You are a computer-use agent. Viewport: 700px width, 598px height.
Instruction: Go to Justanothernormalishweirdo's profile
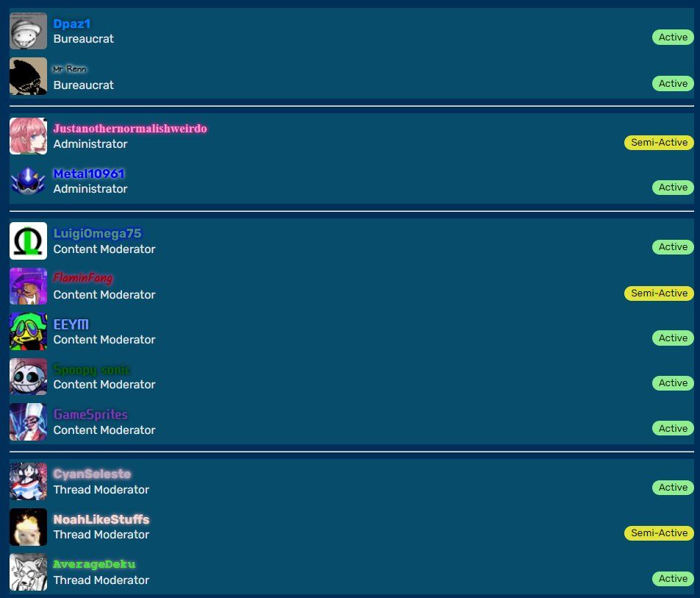click(130, 129)
